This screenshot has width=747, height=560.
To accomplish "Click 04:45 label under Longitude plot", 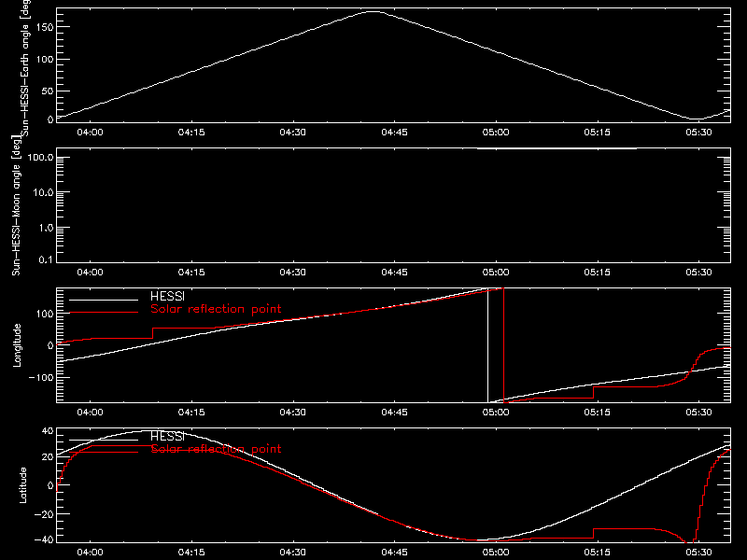I will (394, 412).
